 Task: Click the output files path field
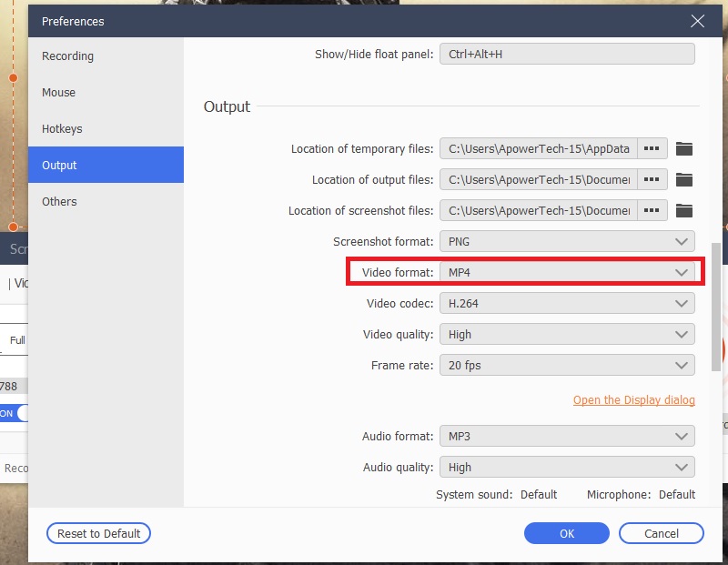coord(539,179)
